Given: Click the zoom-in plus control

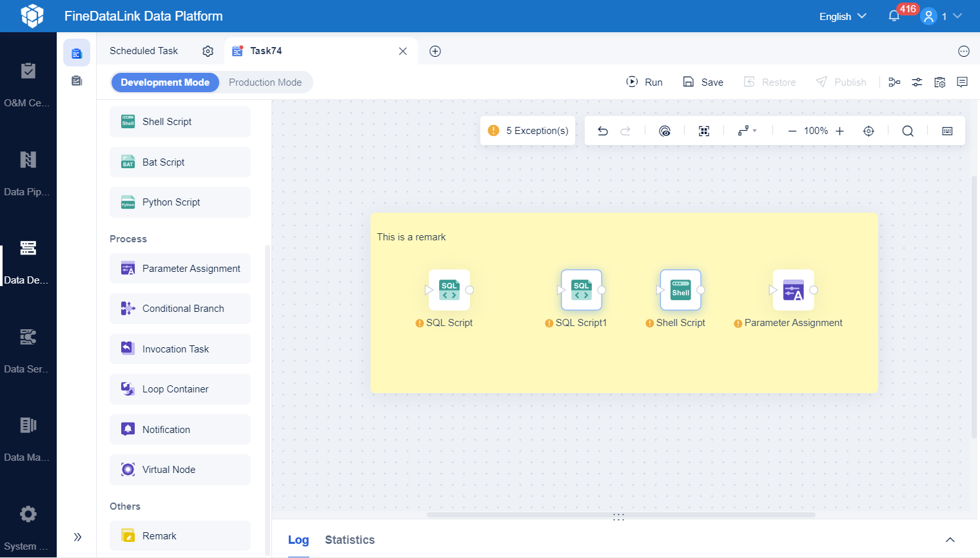Looking at the screenshot, I should tap(839, 130).
